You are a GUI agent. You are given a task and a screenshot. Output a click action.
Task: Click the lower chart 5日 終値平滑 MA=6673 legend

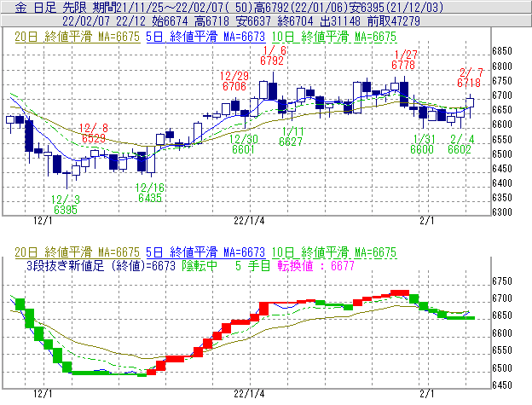(205, 252)
